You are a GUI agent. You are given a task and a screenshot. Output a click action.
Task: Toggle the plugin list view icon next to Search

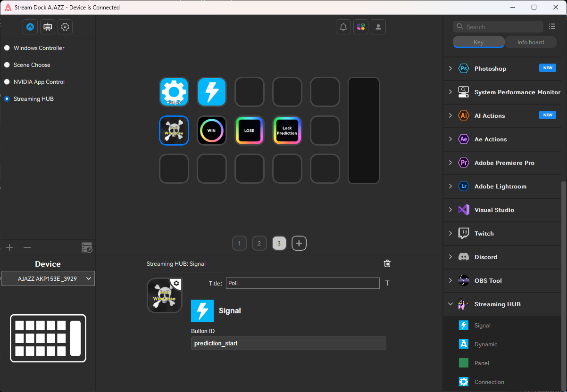552,27
